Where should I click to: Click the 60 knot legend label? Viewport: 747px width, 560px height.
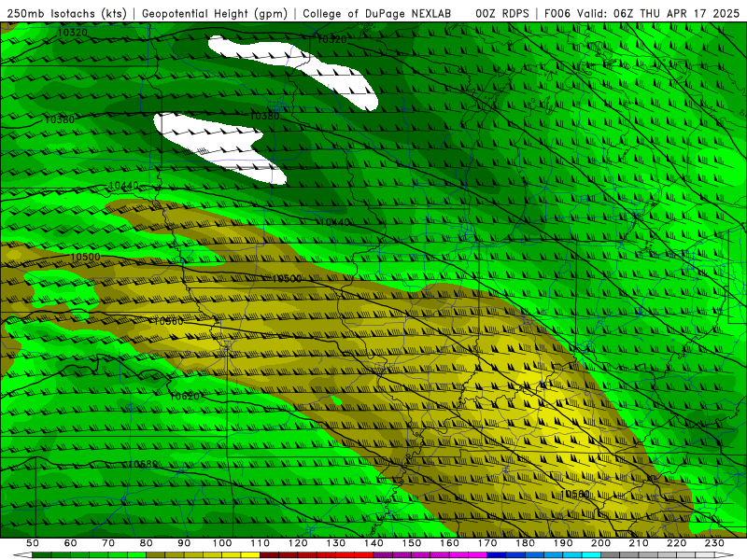coord(71,543)
